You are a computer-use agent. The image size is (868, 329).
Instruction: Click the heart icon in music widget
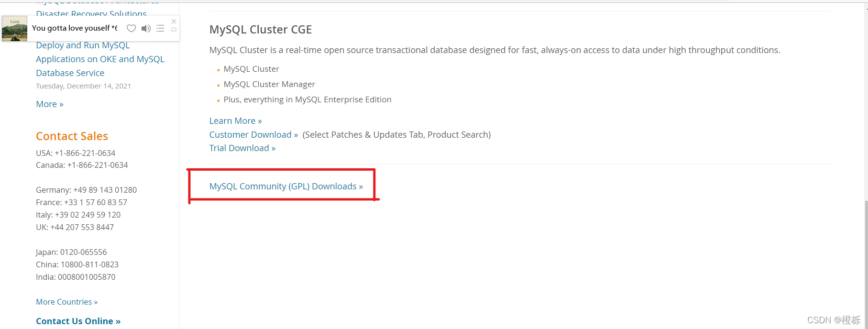pos(131,28)
